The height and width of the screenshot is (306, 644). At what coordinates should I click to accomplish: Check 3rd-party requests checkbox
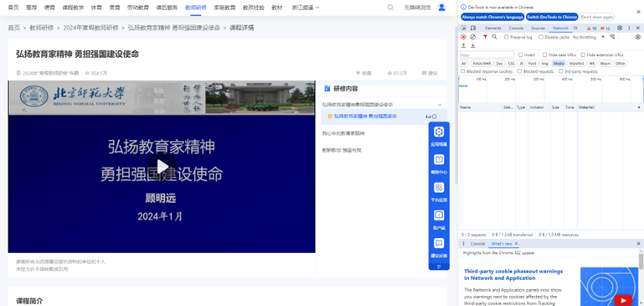[560, 71]
